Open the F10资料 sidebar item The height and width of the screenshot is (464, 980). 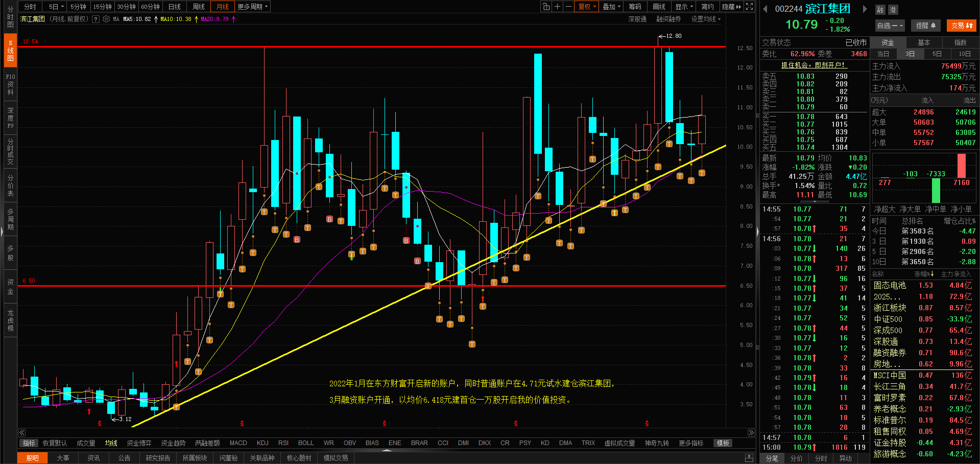[x=10, y=84]
